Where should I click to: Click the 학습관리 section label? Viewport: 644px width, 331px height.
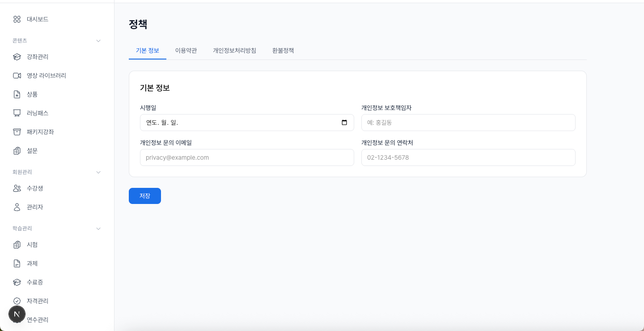[22, 229]
